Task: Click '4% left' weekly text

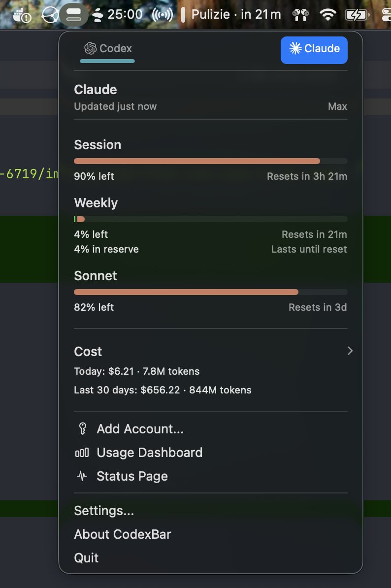Action: (91, 234)
